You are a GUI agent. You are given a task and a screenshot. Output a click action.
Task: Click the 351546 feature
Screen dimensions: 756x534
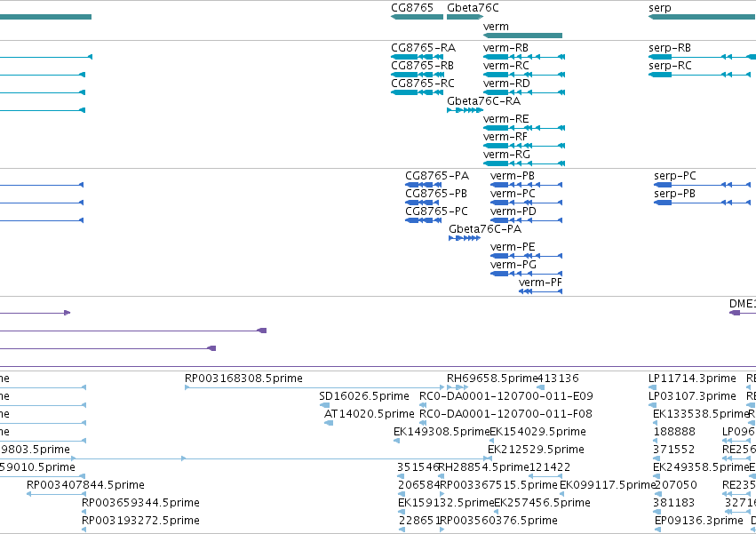(401, 476)
